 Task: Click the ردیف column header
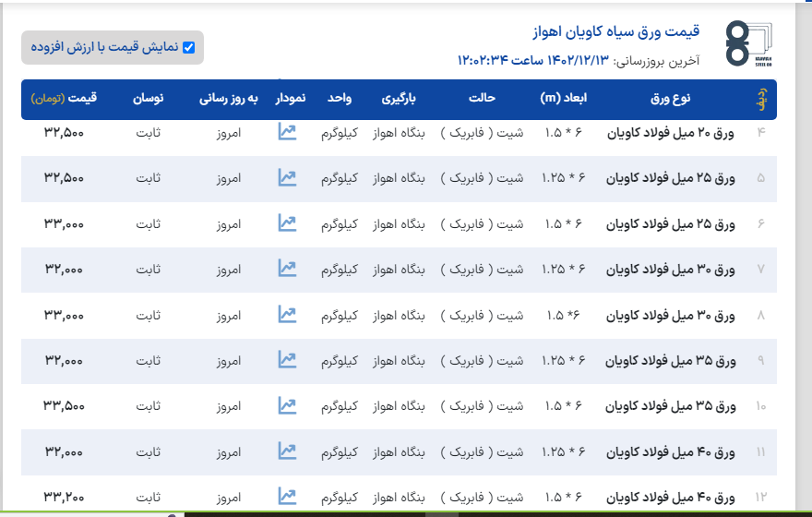(x=762, y=99)
